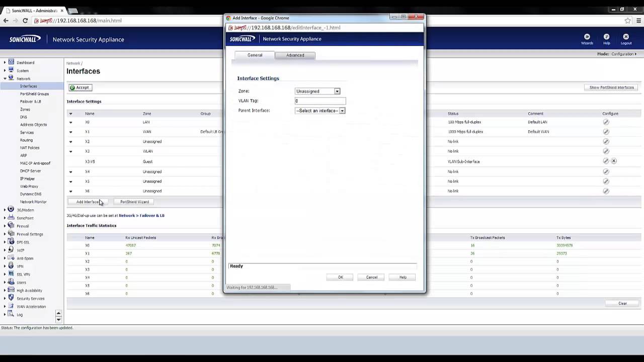Click Show PortShield Interfaces button

611,87
